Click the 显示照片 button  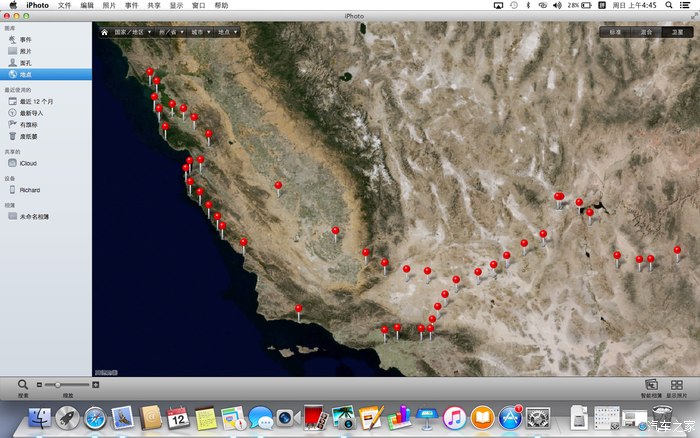pyautogui.click(x=677, y=387)
